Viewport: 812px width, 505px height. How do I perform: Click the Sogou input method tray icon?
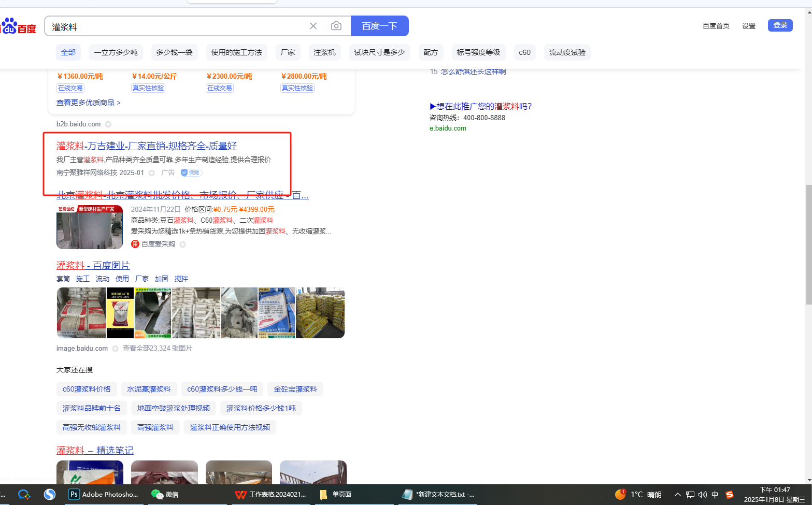pos(730,495)
